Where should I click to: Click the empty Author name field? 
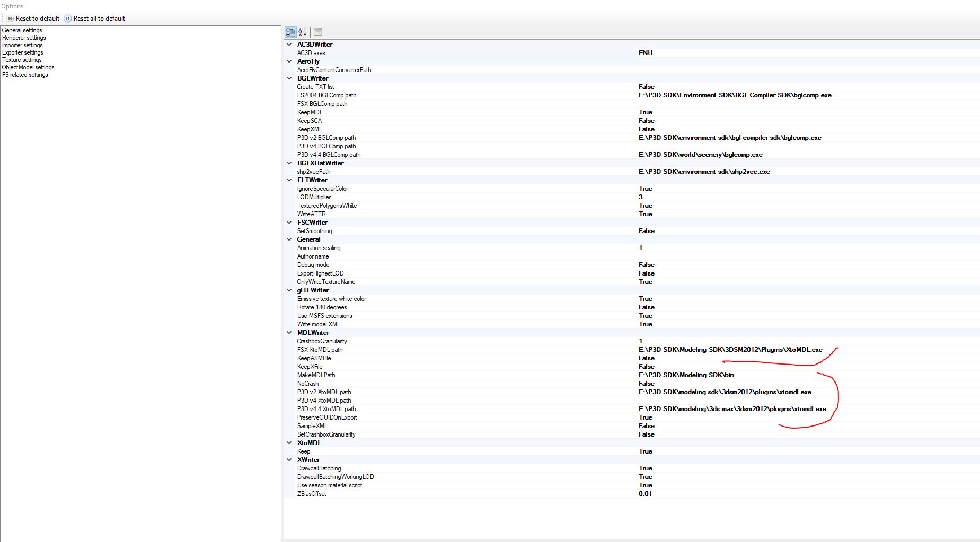pos(742,256)
